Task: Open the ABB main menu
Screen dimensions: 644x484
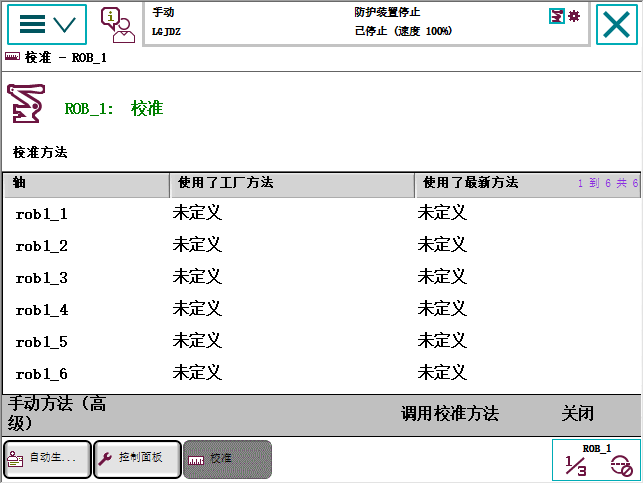Action: coord(46,24)
